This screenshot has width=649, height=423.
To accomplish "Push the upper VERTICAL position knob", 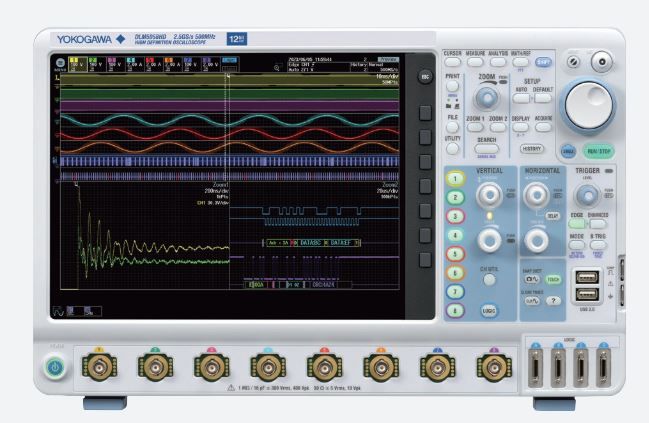I will [x=489, y=195].
